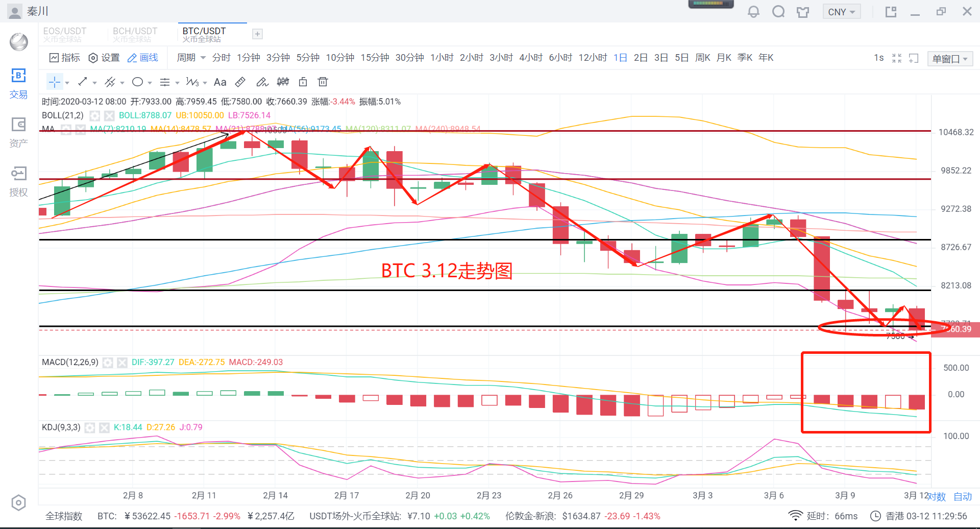Click the 10468.32 price axis label
980x529 pixels.
[x=956, y=132]
